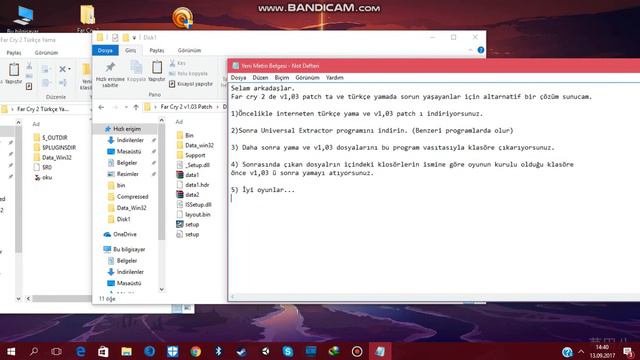Viewport: 640px width, 360px height.
Task: Open Skype from the taskbar
Action: point(288,351)
